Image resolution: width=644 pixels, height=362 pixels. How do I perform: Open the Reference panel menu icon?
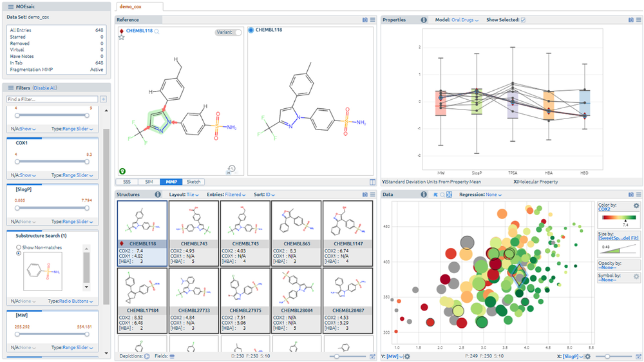coord(372,20)
